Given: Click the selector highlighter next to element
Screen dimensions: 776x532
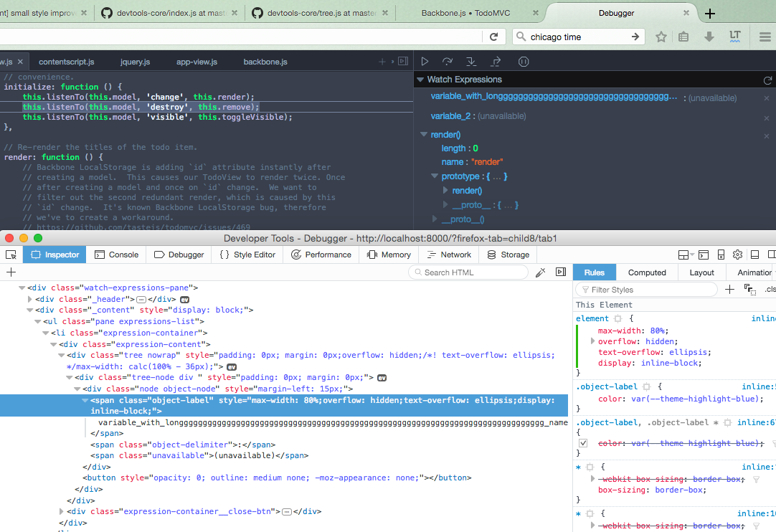Looking at the screenshot, I should coord(618,319).
